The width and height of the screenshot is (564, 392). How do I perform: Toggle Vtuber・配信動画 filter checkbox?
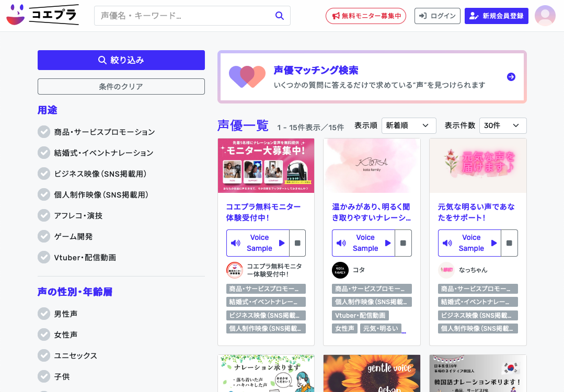click(x=44, y=257)
